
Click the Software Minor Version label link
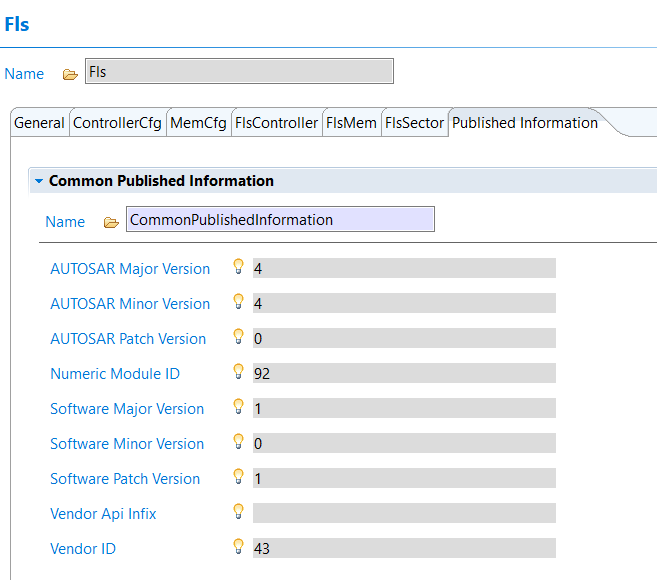click(x=127, y=444)
